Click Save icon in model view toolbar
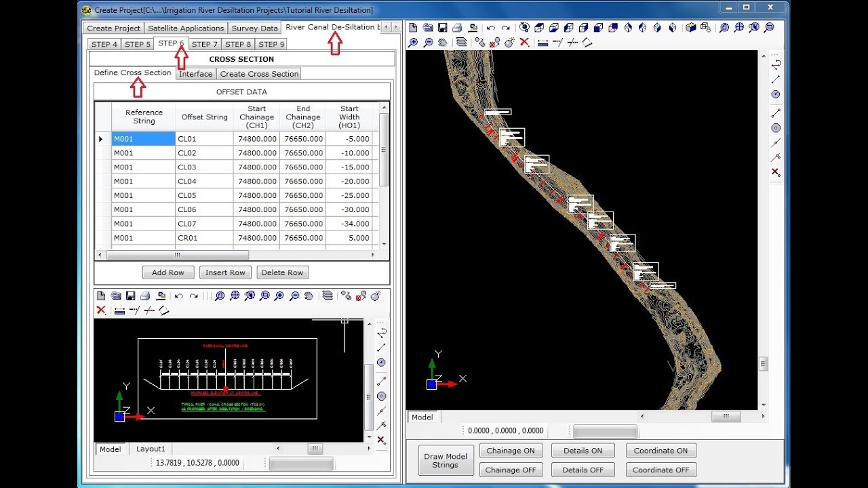 coord(442,28)
